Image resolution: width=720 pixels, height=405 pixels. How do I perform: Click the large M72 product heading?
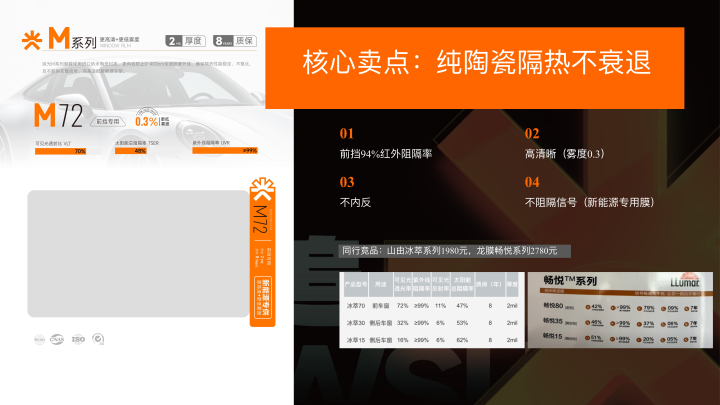click(x=58, y=116)
